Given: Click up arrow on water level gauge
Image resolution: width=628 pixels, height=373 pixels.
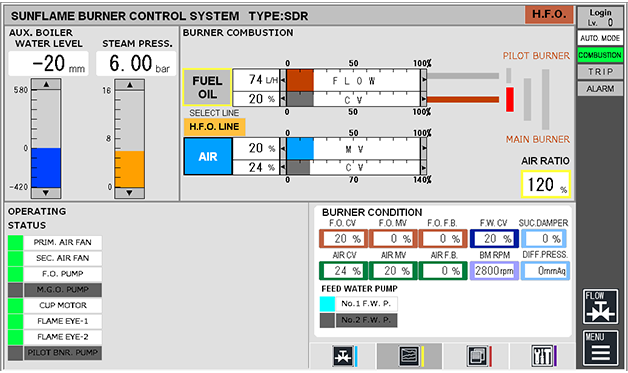Looking at the screenshot, I should point(46,84).
